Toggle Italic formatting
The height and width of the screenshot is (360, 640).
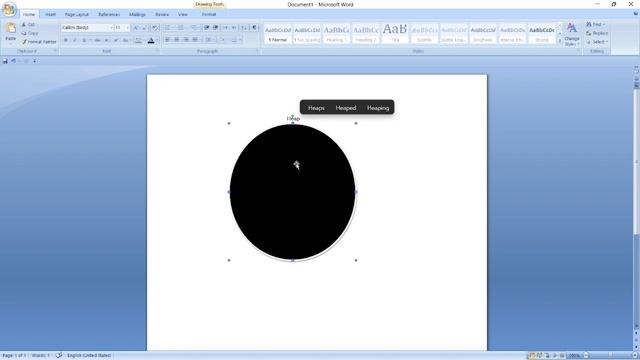74,40
